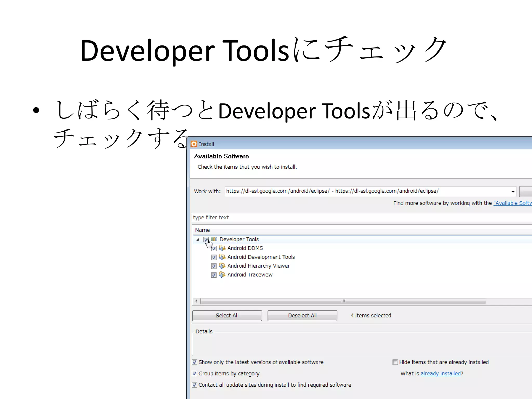The image size is (532, 399).
Task: Uncheck the Android Hierarchy Viewer checkbox
Action: pos(214,266)
